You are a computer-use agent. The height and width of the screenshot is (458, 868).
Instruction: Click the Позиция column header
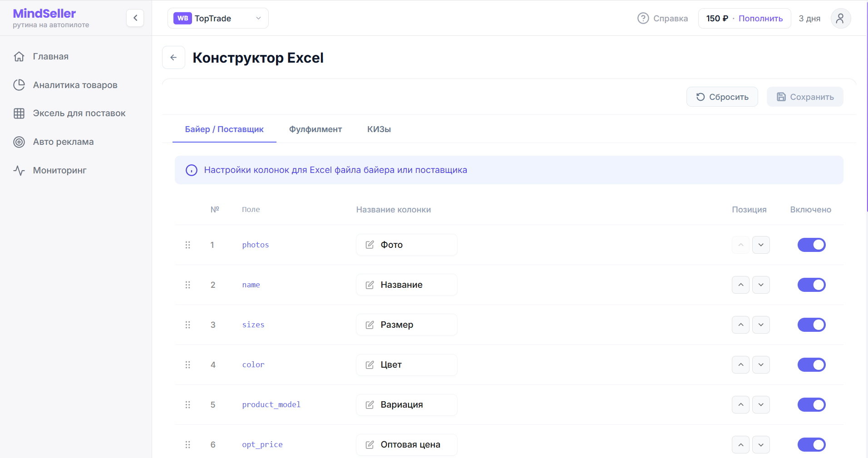point(749,210)
